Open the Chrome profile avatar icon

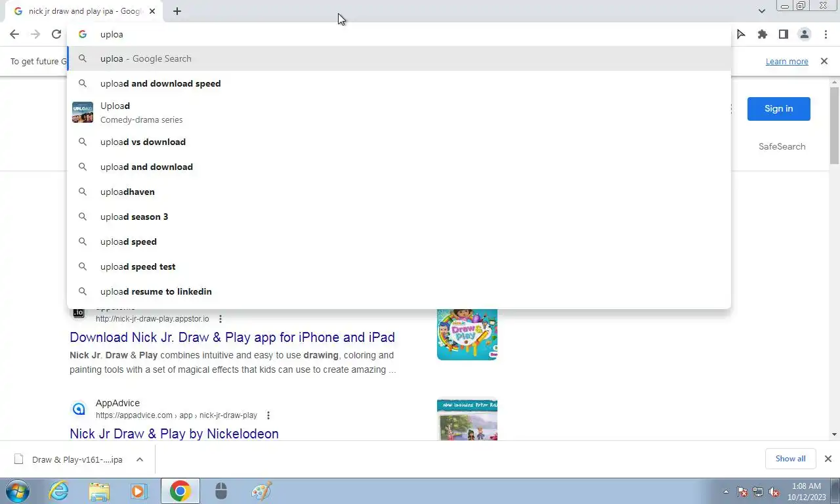804,34
